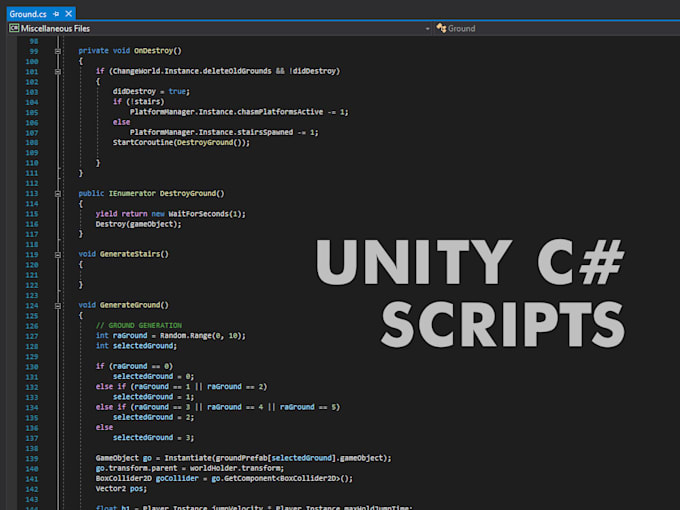680x510 pixels.
Task: Collapse the if block on line 101
Action: [x=58, y=72]
